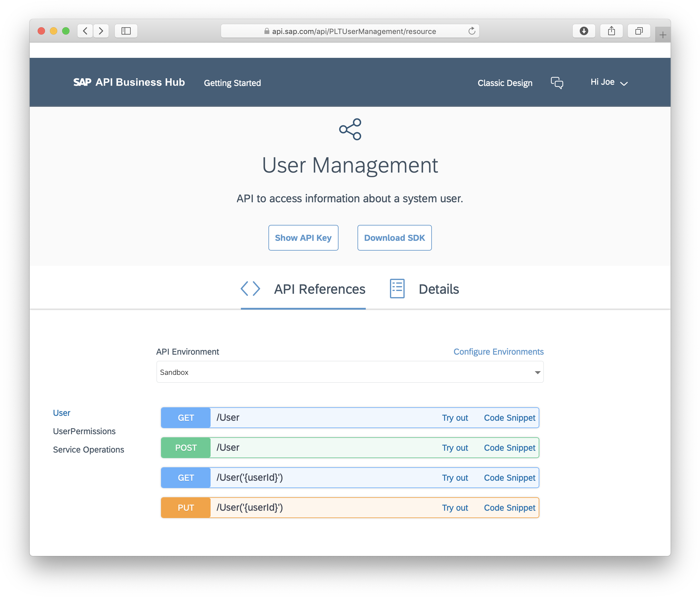Open Configure Environments link
Screen dimensions: 700x597
(498, 352)
